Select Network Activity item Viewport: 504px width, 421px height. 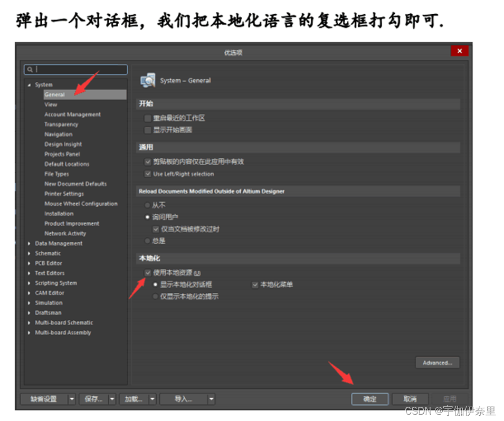click(65, 234)
